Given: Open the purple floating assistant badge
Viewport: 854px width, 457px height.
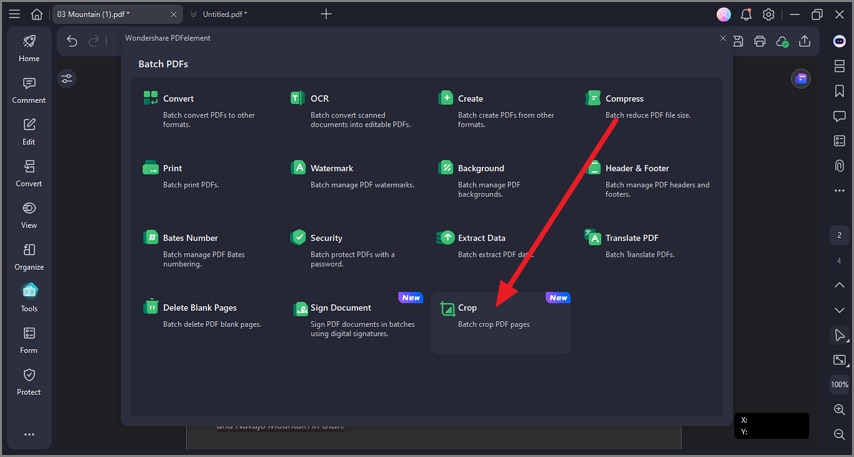Looking at the screenshot, I should [801, 79].
